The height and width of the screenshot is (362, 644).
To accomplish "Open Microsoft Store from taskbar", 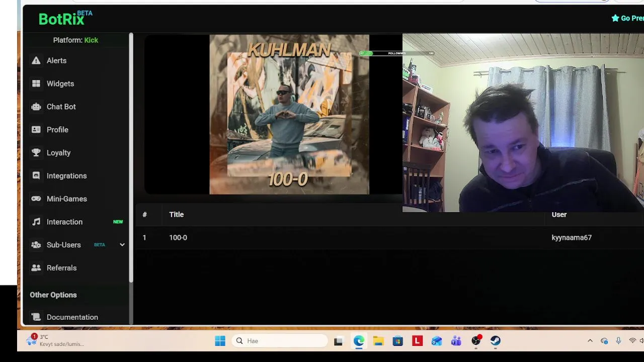I will (398, 341).
